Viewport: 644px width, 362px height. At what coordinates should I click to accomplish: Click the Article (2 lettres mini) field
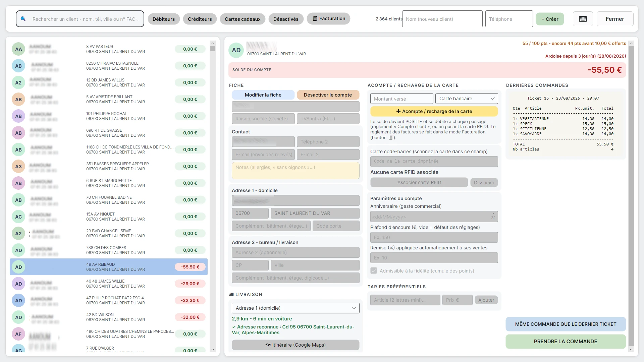tap(405, 300)
